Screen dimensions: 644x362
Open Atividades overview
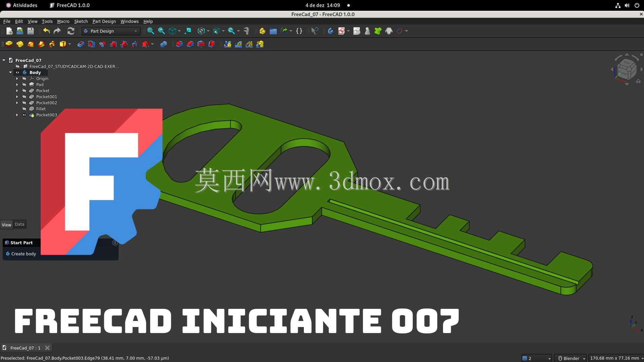22,5
